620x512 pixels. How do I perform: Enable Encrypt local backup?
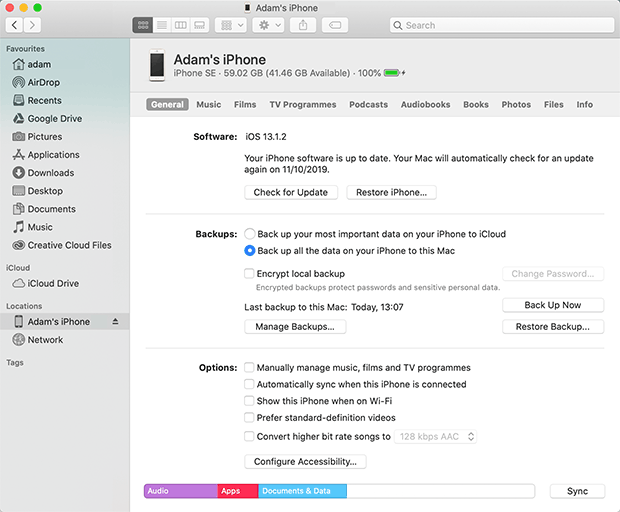pyautogui.click(x=249, y=274)
